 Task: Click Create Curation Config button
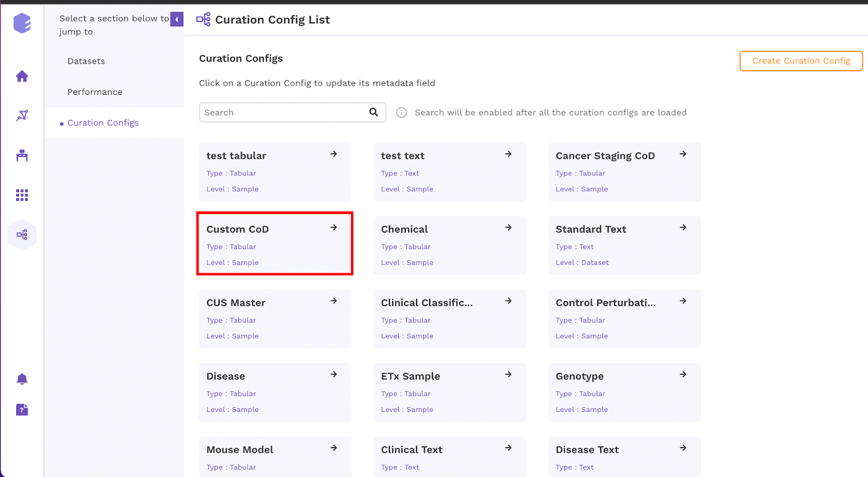[801, 61]
